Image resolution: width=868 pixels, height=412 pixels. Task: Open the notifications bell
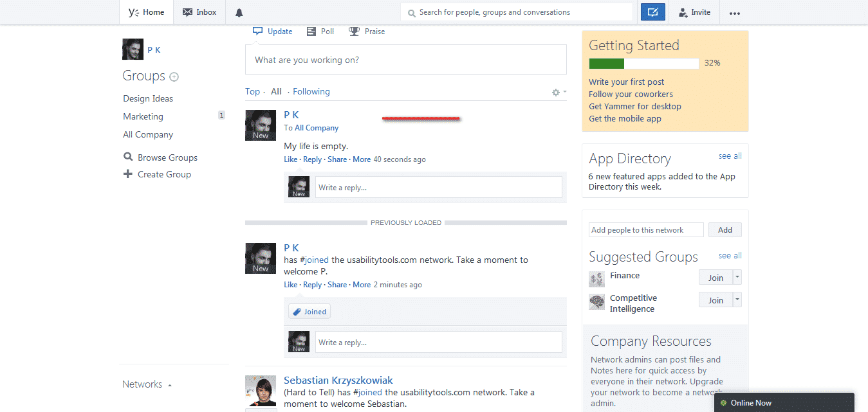[239, 12]
